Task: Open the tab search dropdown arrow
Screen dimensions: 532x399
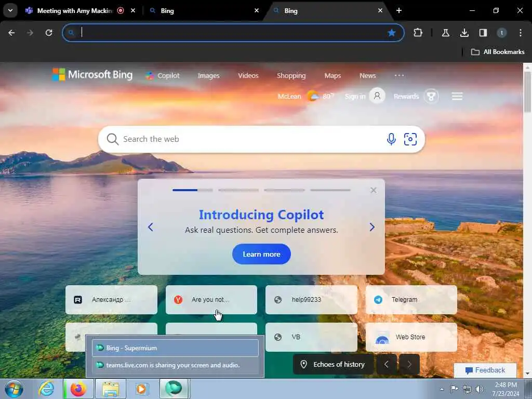Action: pos(10,10)
